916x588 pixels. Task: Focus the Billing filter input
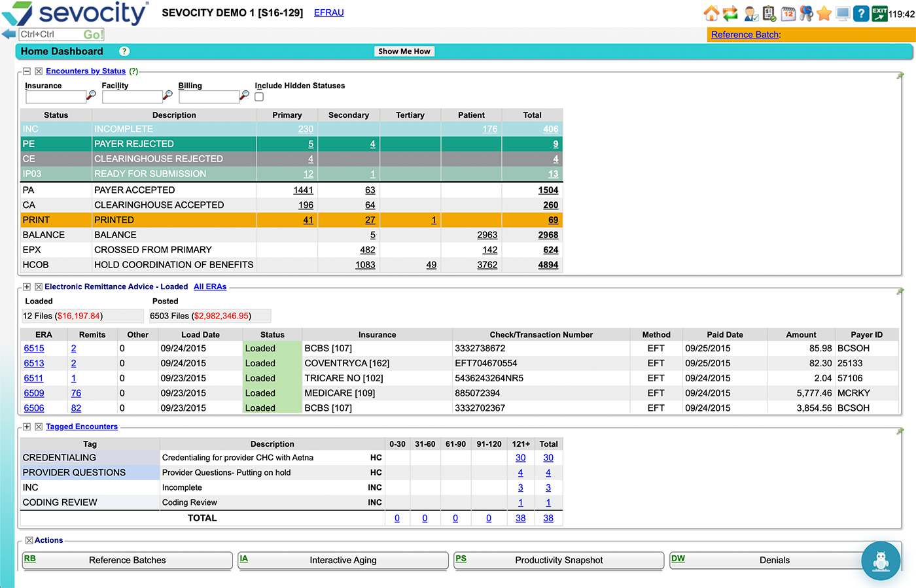(x=209, y=97)
